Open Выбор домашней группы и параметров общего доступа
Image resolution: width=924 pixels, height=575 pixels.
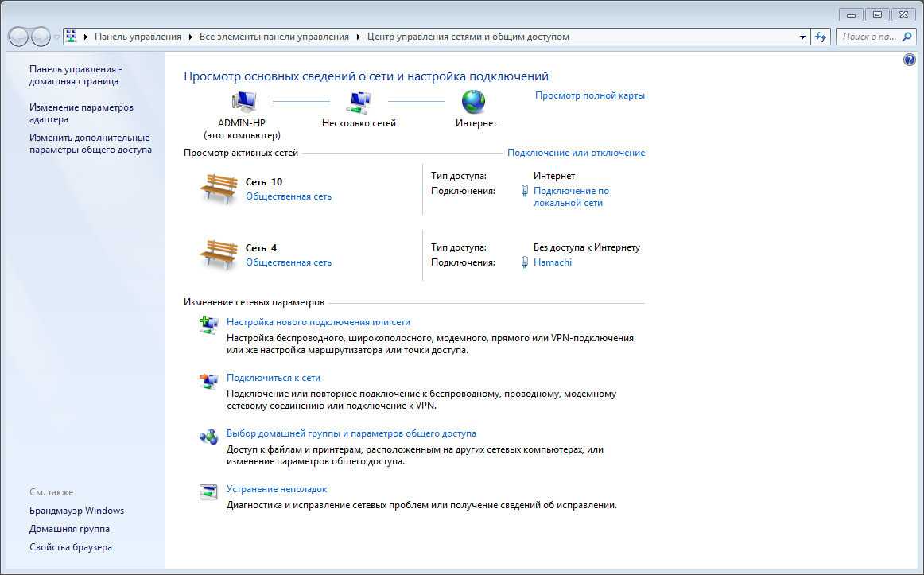351,433
